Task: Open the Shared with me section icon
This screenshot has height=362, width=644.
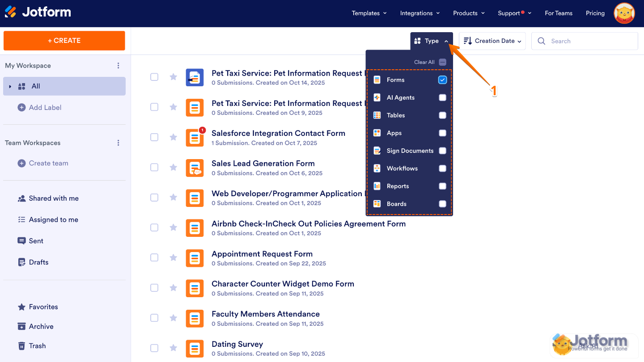Action: point(21,198)
